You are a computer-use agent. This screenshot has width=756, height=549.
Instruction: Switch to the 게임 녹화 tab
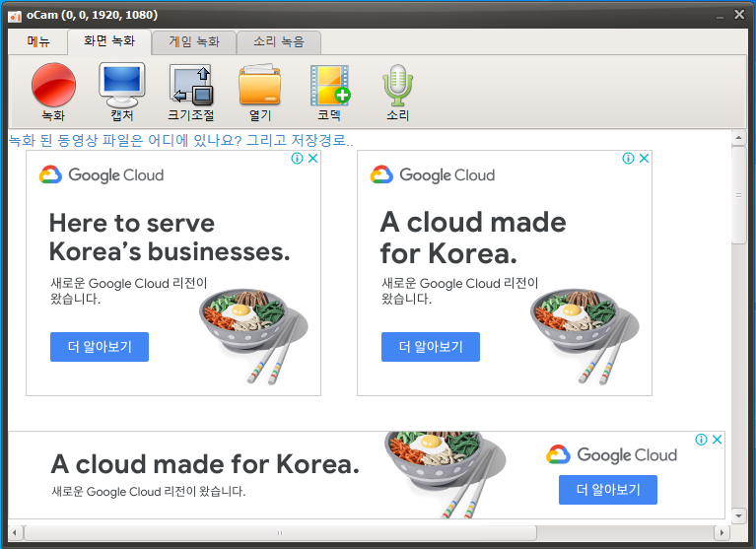194,42
